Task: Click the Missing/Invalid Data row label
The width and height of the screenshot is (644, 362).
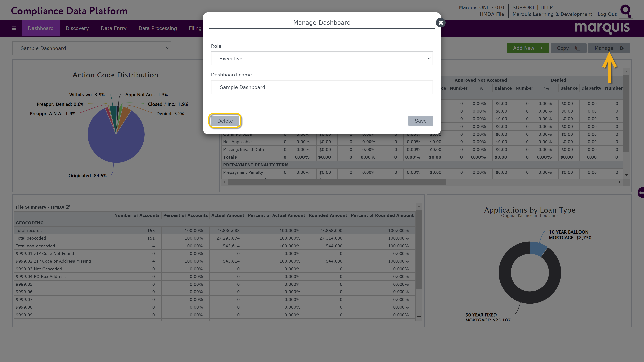Action: (243, 149)
